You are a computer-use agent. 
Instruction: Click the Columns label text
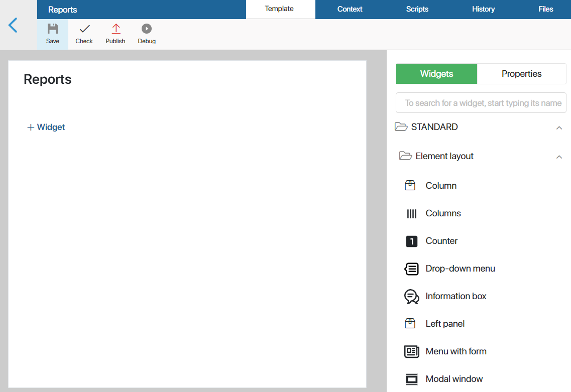443,213
